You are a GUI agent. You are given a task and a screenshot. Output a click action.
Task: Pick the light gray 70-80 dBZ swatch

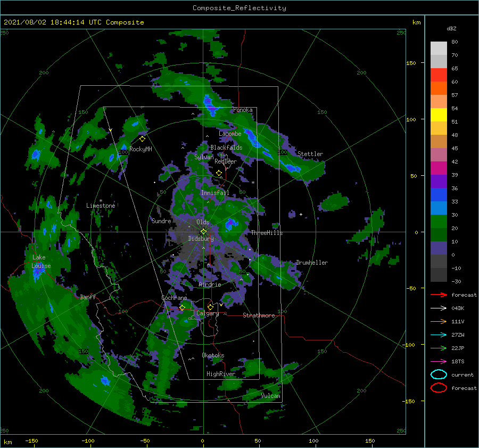coord(439,48)
